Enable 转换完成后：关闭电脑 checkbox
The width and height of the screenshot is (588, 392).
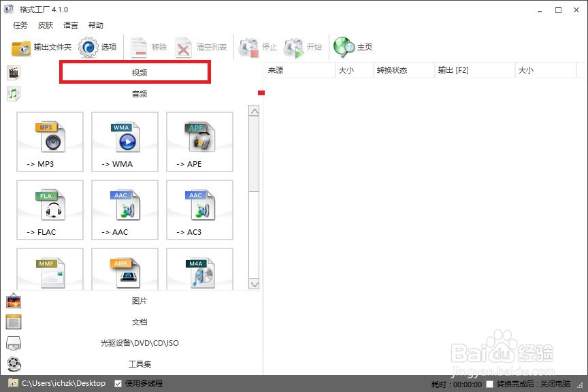489,384
